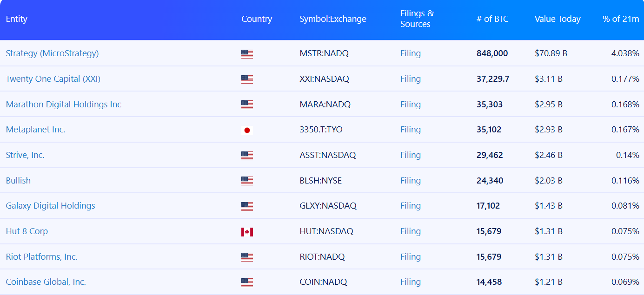Click the US flag in Twenty One Capital row
644x295 pixels.
click(x=247, y=79)
